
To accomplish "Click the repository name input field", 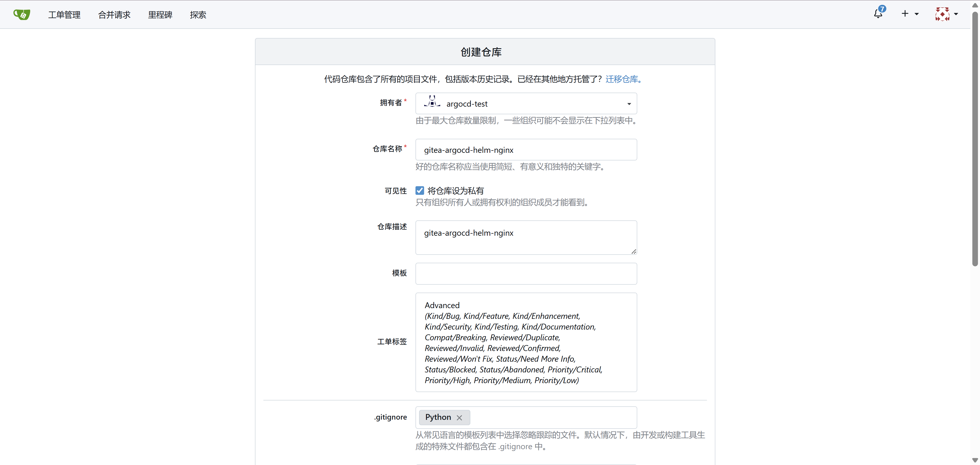I will 526,150.
